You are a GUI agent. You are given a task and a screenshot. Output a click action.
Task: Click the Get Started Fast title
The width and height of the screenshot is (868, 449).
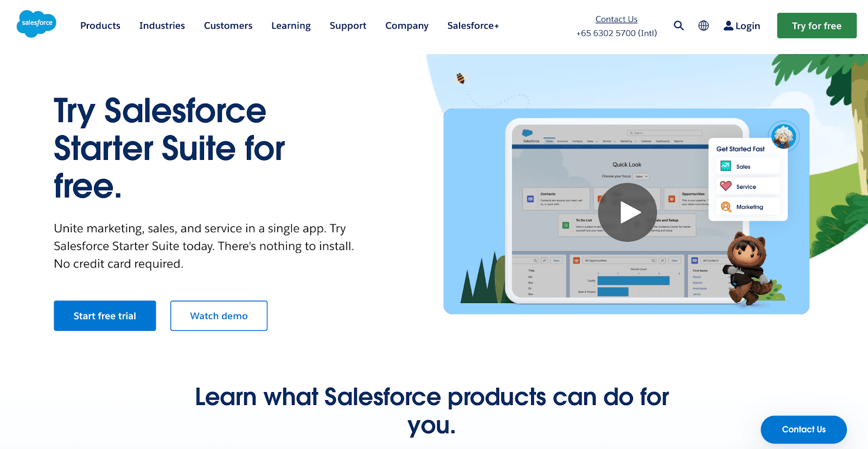741,149
